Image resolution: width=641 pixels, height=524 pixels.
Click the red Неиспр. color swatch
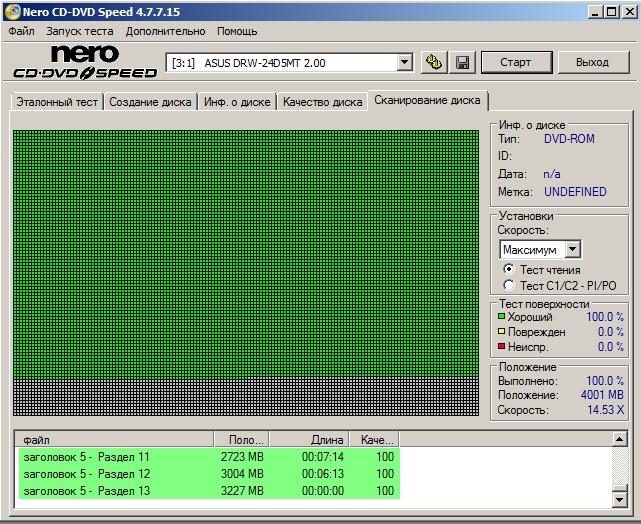coord(502,347)
